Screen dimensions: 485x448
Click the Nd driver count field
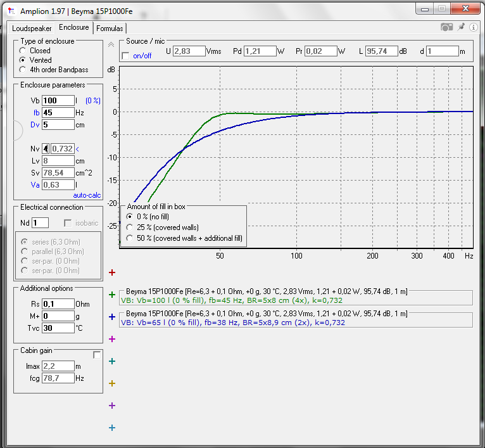(41, 223)
